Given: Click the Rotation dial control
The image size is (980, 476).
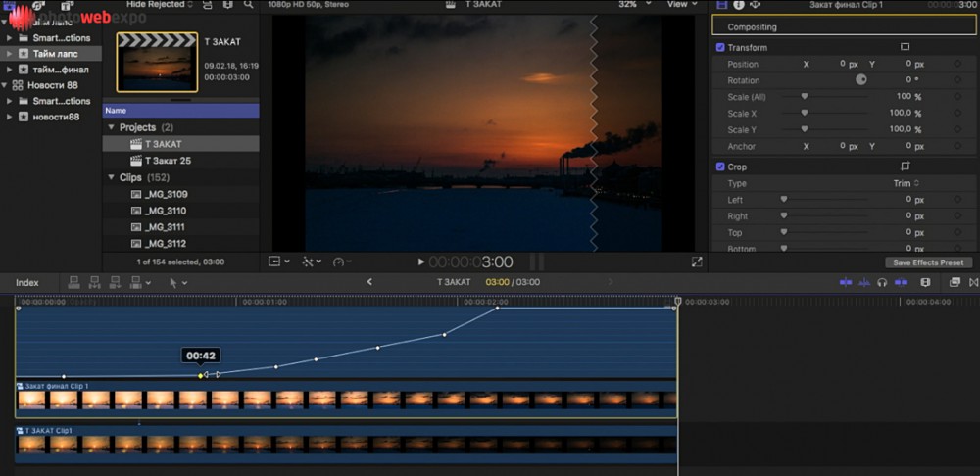Looking at the screenshot, I should 861,80.
